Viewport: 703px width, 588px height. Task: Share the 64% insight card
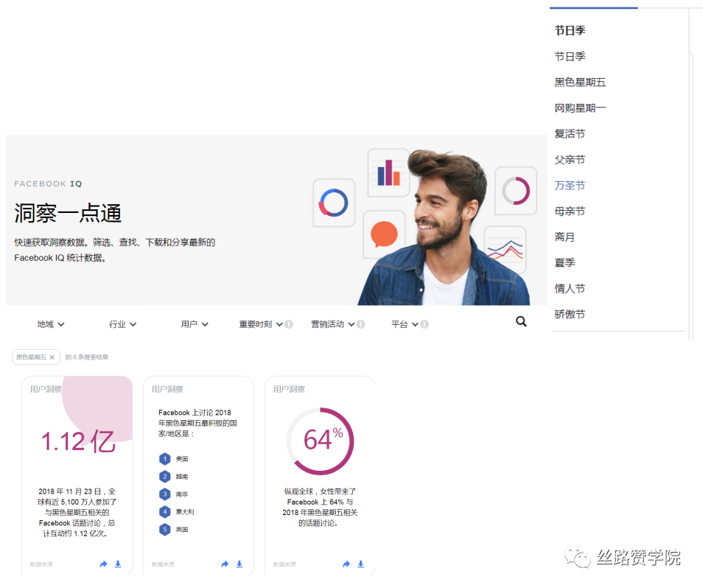[346, 564]
